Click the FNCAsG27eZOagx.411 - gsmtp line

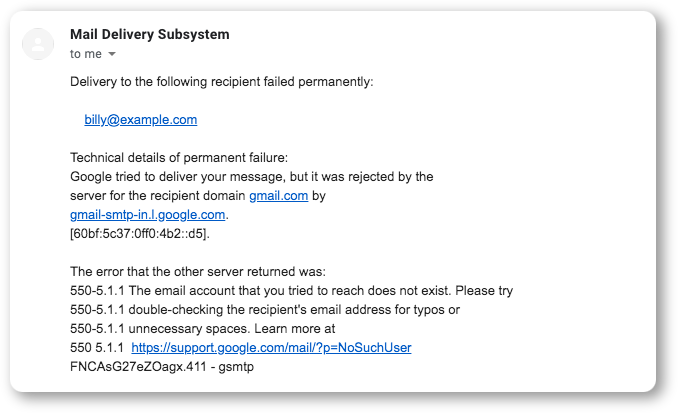click(162, 367)
